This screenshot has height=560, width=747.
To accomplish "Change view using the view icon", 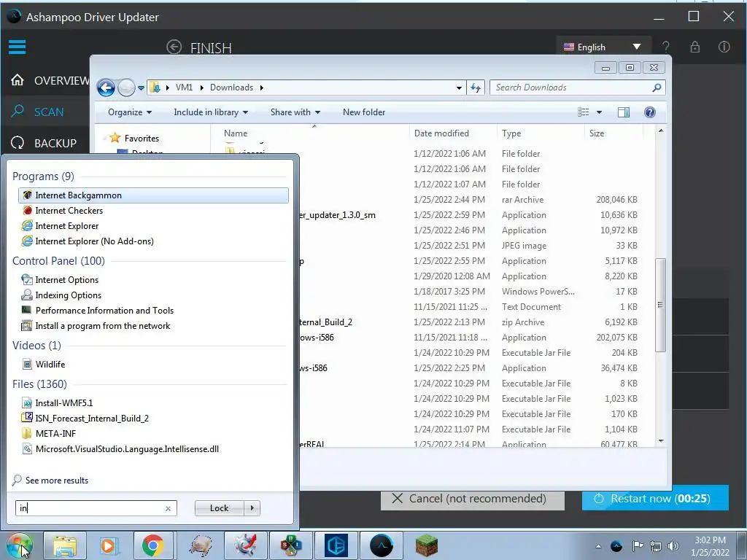I will [583, 112].
